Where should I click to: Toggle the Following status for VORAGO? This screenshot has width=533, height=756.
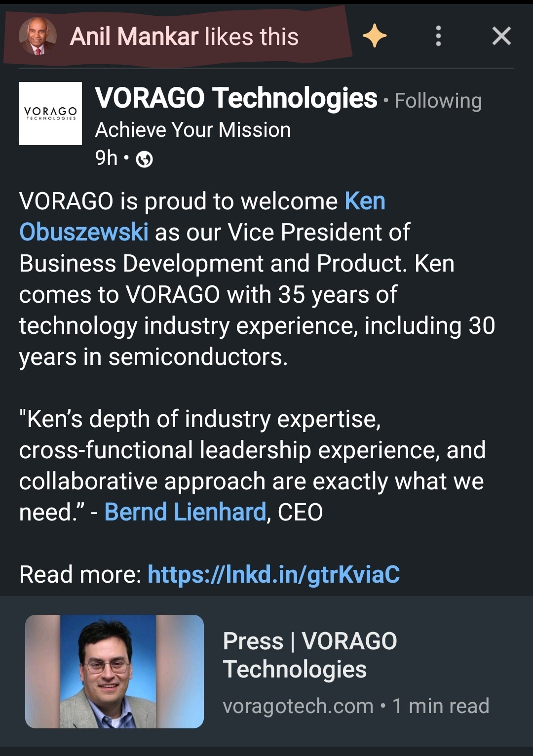438,101
